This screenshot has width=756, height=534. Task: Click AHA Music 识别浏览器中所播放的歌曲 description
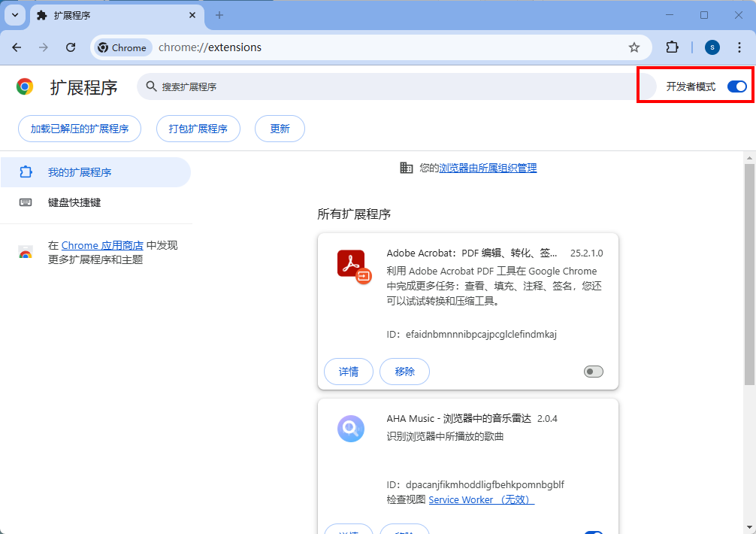(445, 436)
